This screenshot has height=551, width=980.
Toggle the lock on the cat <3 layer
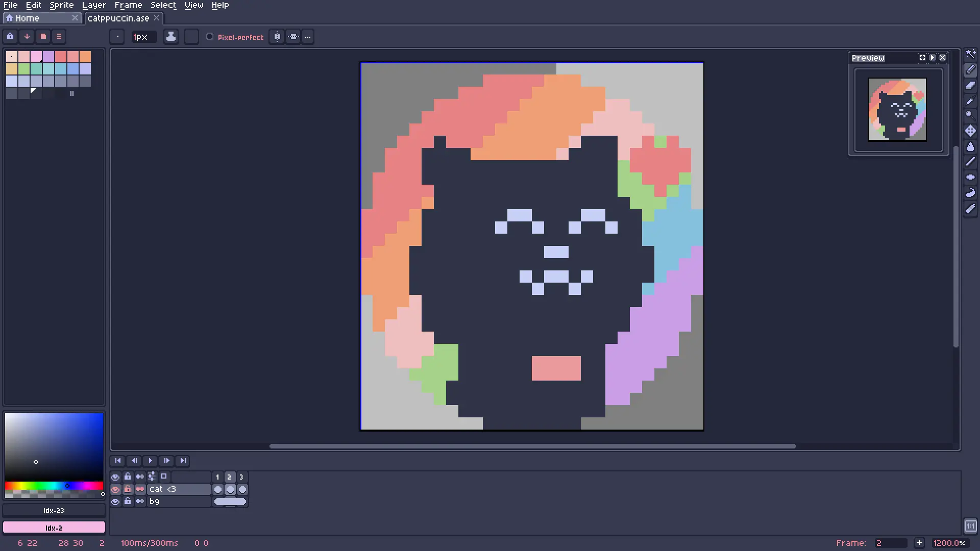tap(128, 489)
